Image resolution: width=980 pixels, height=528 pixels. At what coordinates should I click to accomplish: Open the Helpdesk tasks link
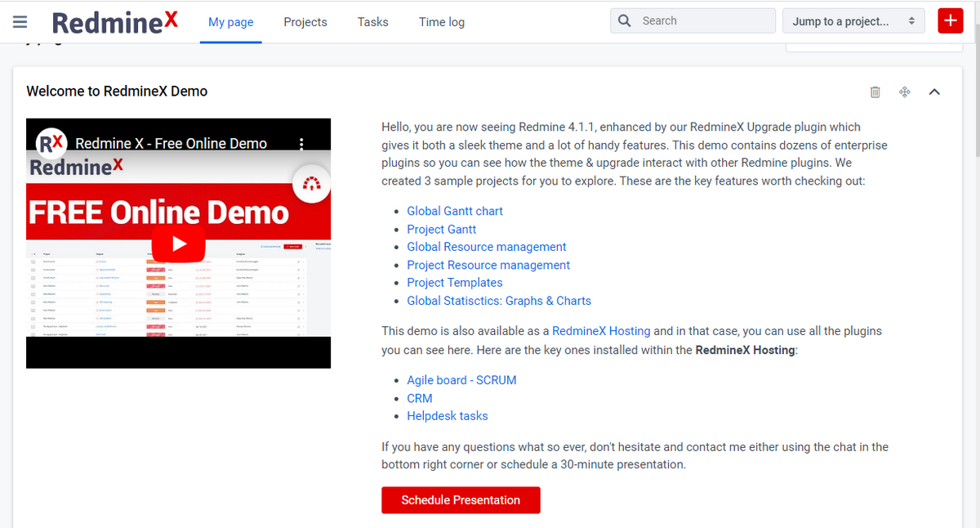(448, 416)
